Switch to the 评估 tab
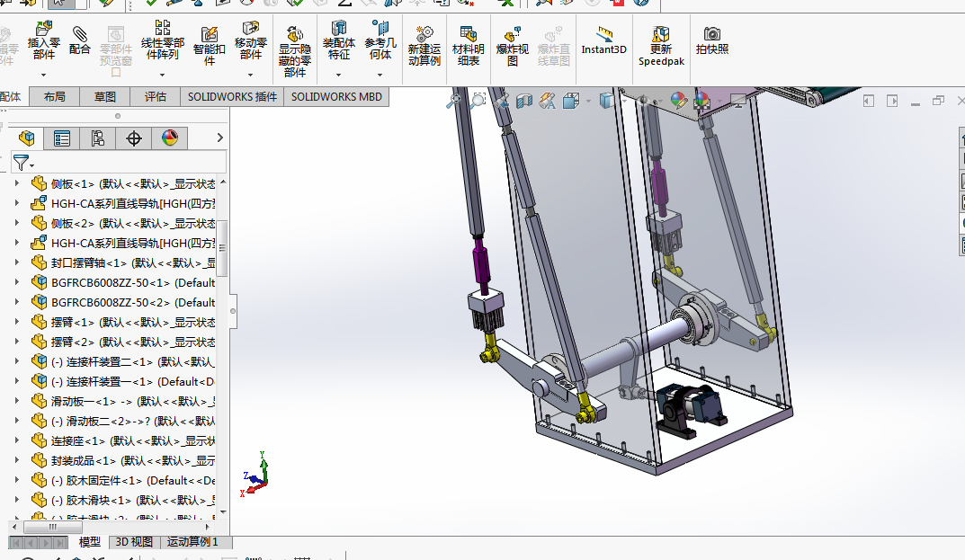Viewport: 965px width, 560px height. (156, 96)
